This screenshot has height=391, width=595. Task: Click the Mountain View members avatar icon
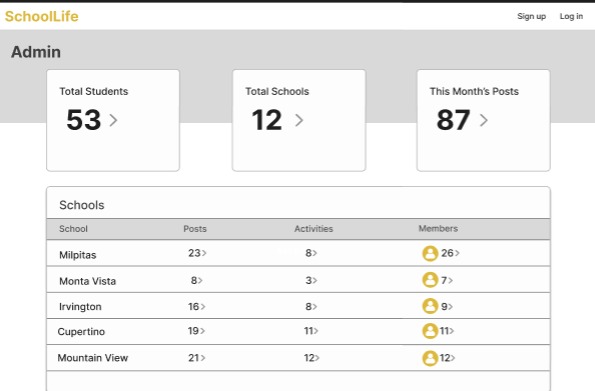click(430, 358)
